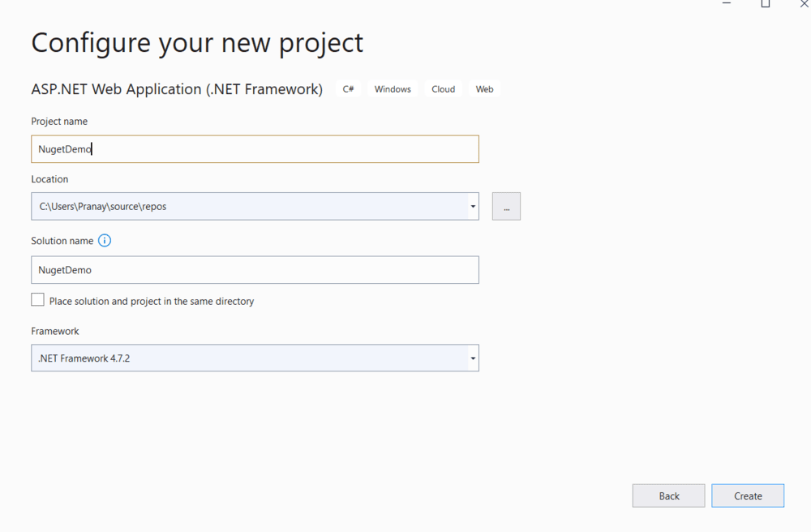Click the Framework field label
Image resolution: width=811 pixels, height=532 pixels.
[x=55, y=331]
